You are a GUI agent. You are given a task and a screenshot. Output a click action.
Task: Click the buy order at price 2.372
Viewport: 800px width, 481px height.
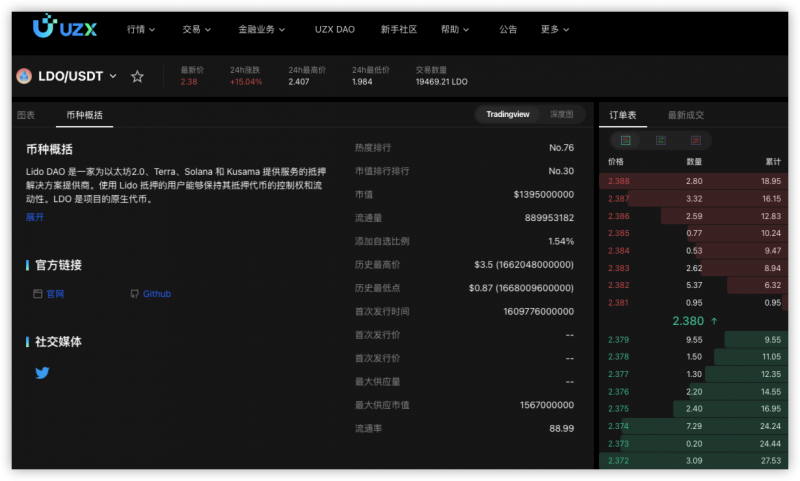pos(694,461)
